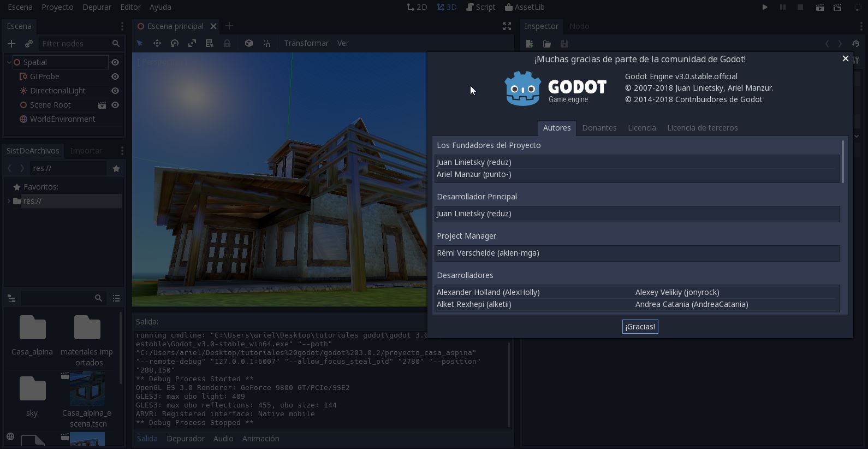Open the Ayuda menu
868x449 pixels.
pos(160,7)
